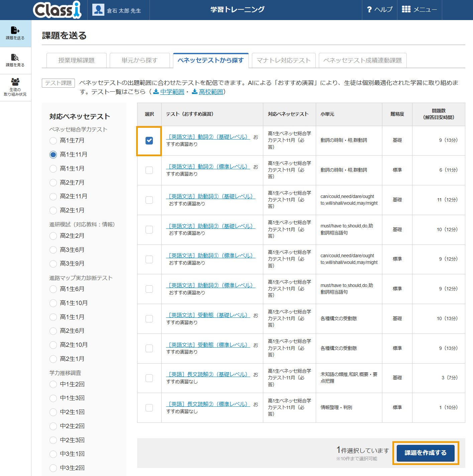Open the menu grid icon
The image size is (473, 476).
[406, 9]
